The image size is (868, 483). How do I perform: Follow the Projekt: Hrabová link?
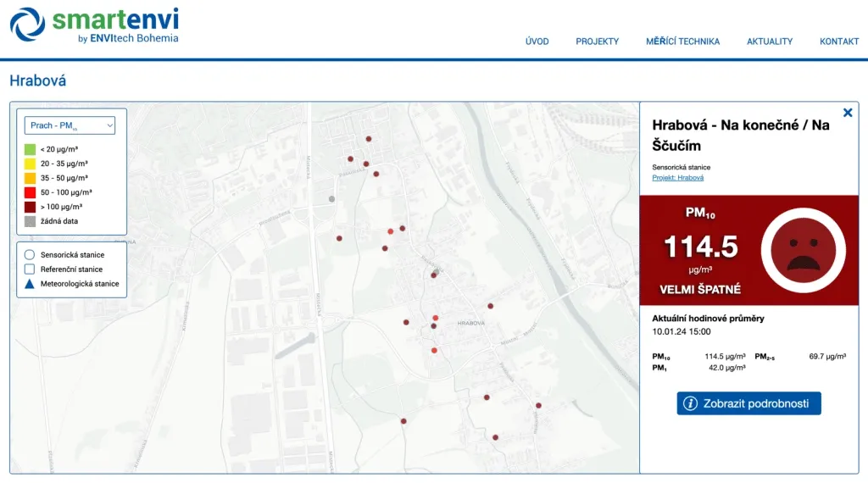pyautogui.click(x=677, y=178)
